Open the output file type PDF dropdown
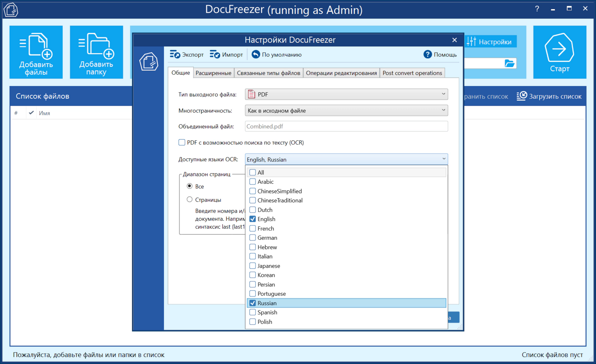Screen dimensions: 596x364 coord(346,94)
